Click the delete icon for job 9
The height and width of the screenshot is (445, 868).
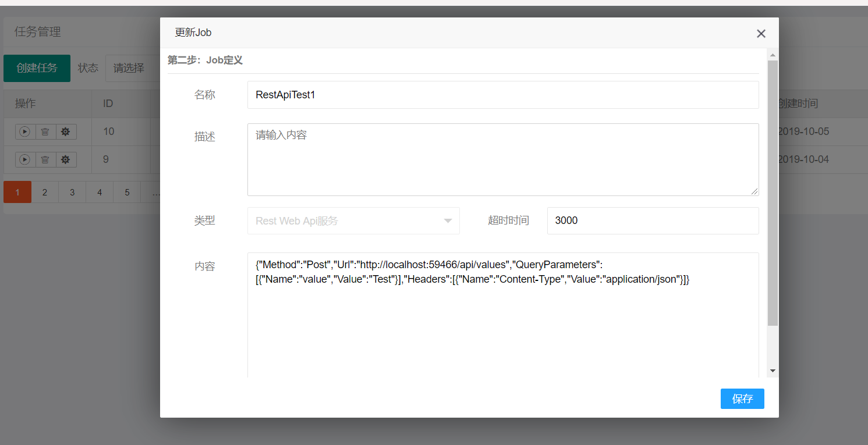(x=45, y=159)
